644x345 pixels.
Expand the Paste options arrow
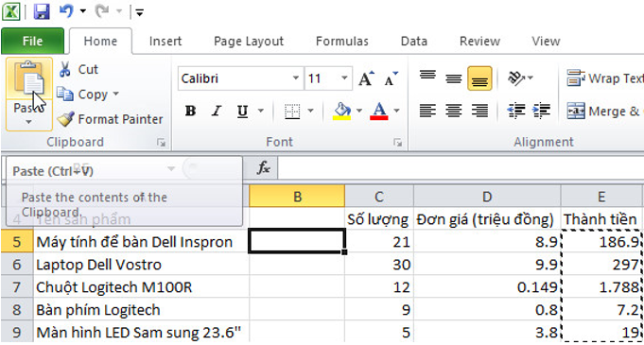click(x=28, y=122)
